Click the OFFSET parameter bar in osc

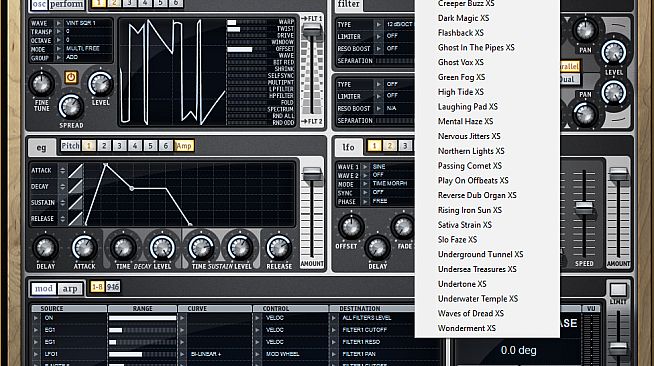pyautogui.click(x=247, y=49)
